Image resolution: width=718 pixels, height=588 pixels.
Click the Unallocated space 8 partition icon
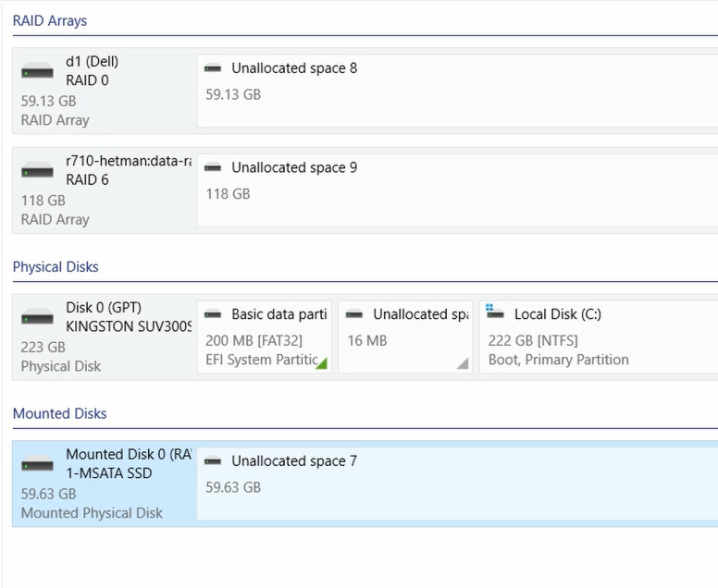pos(213,68)
